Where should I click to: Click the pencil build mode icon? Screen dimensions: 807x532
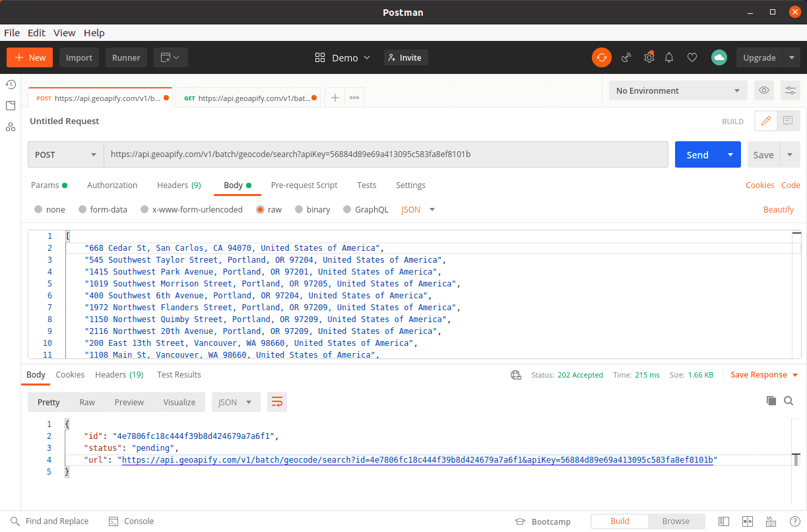click(x=766, y=121)
